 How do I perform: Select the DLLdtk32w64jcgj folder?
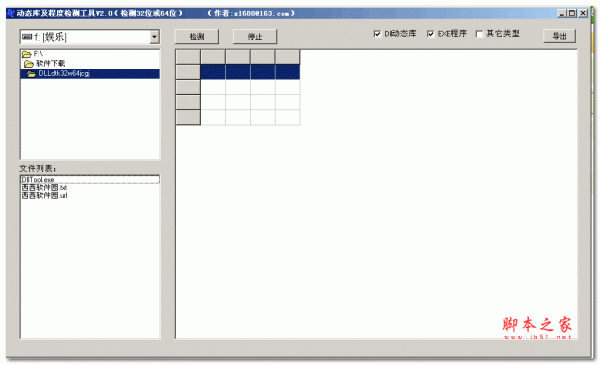click(90, 74)
